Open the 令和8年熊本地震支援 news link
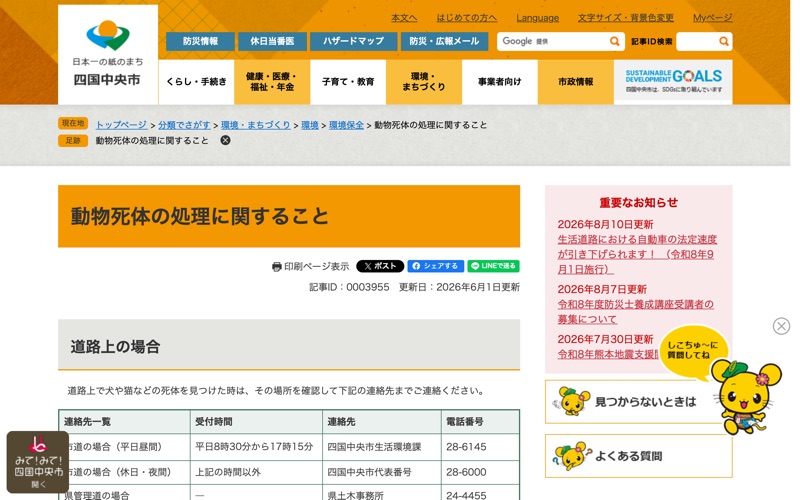This screenshot has height=500, width=800. [x=609, y=354]
